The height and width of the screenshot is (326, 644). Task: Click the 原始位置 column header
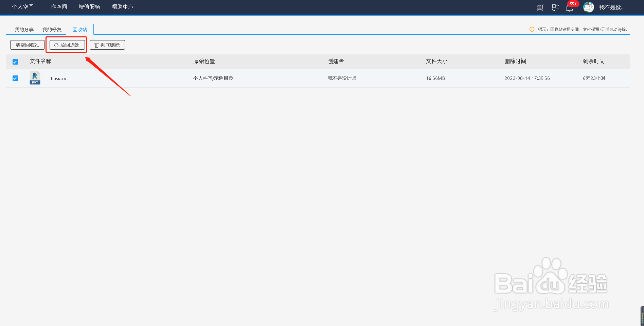point(204,61)
